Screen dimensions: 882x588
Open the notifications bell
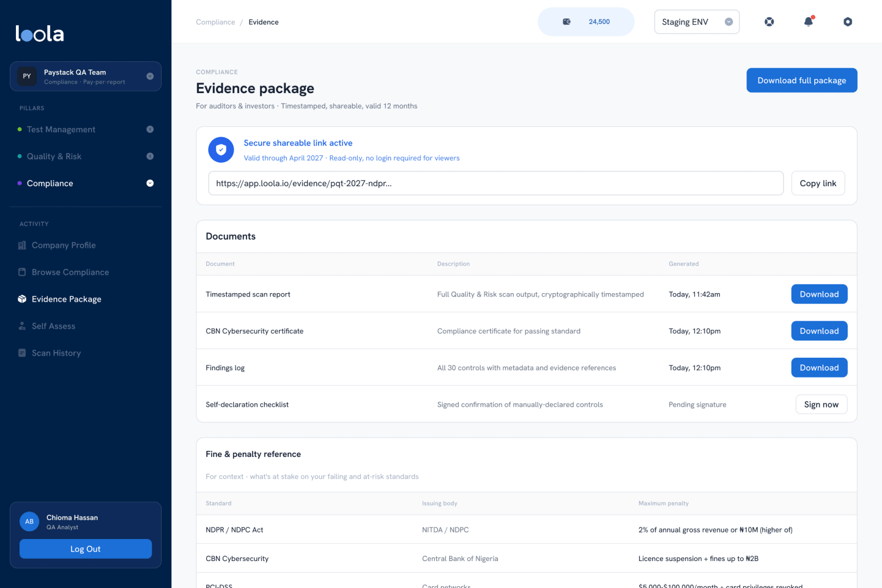(808, 21)
